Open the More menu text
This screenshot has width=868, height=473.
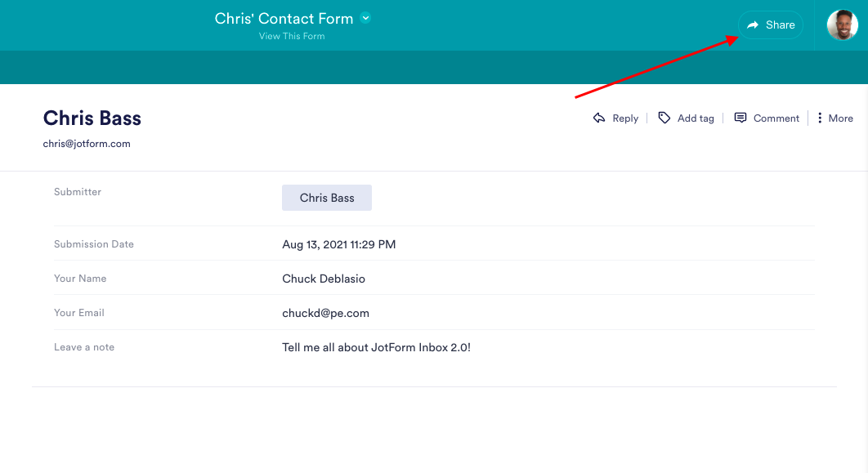coord(840,118)
